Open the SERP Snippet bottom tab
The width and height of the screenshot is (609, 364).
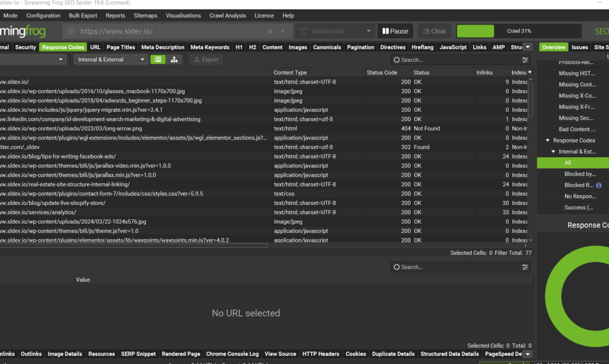tap(138, 354)
